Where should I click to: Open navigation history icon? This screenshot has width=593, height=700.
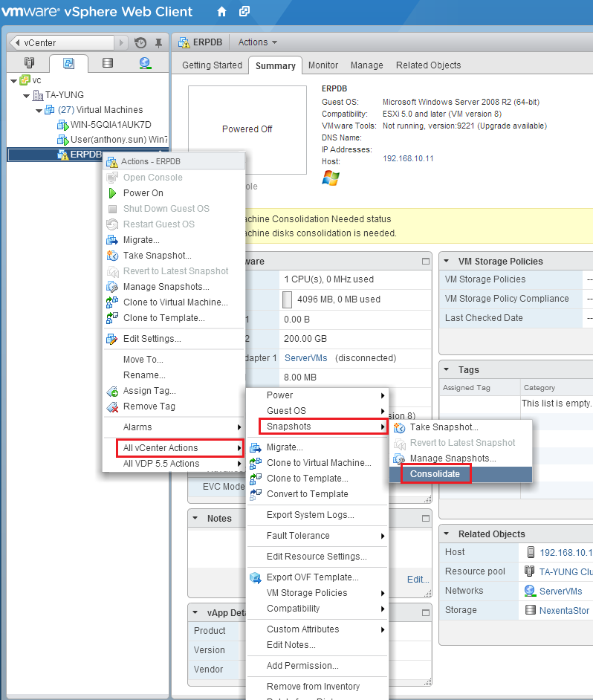click(140, 43)
